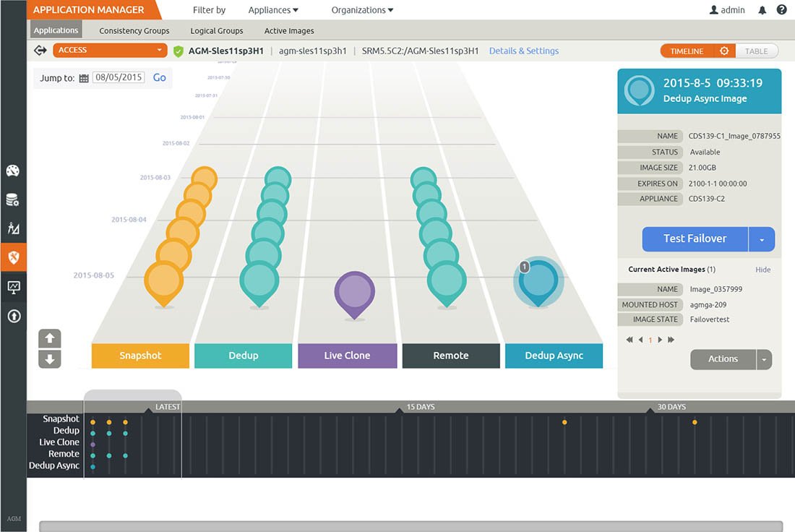Select the Domain Manager database icon
This screenshot has height=532, width=795.
14,199
